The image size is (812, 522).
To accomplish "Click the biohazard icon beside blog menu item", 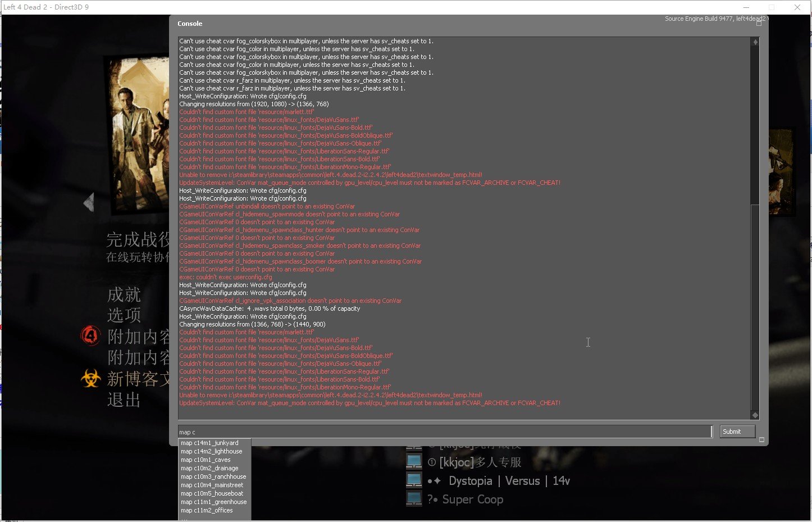I will tap(90, 378).
